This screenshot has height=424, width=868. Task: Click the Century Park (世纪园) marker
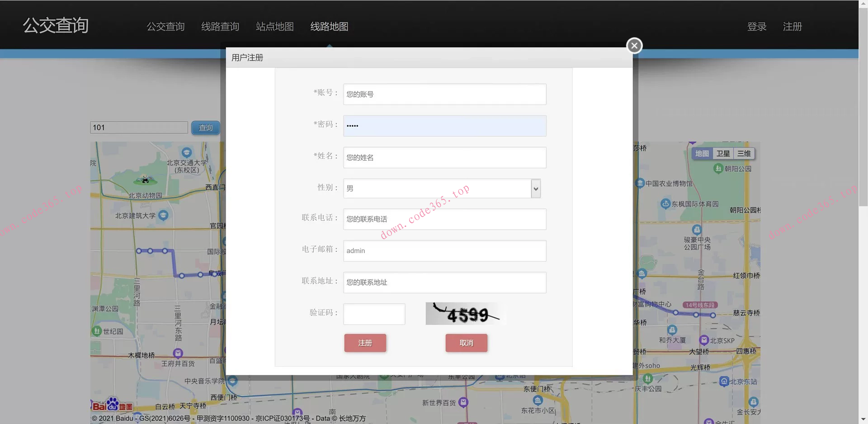click(97, 331)
